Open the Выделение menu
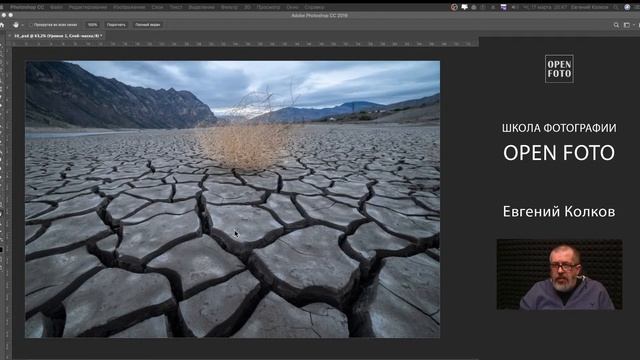Viewport: 640px width, 360px height. pos(201,7)
